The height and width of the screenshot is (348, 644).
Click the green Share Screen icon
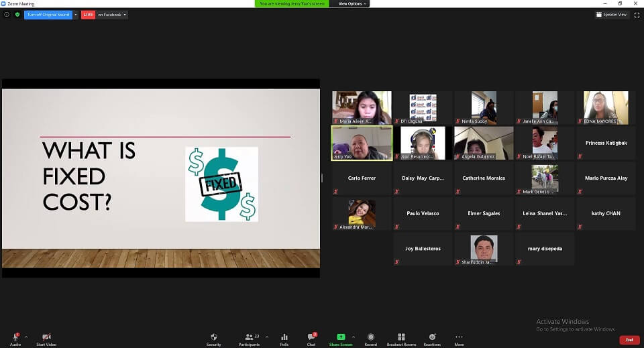pyautogui.click(x=340, y=337)
